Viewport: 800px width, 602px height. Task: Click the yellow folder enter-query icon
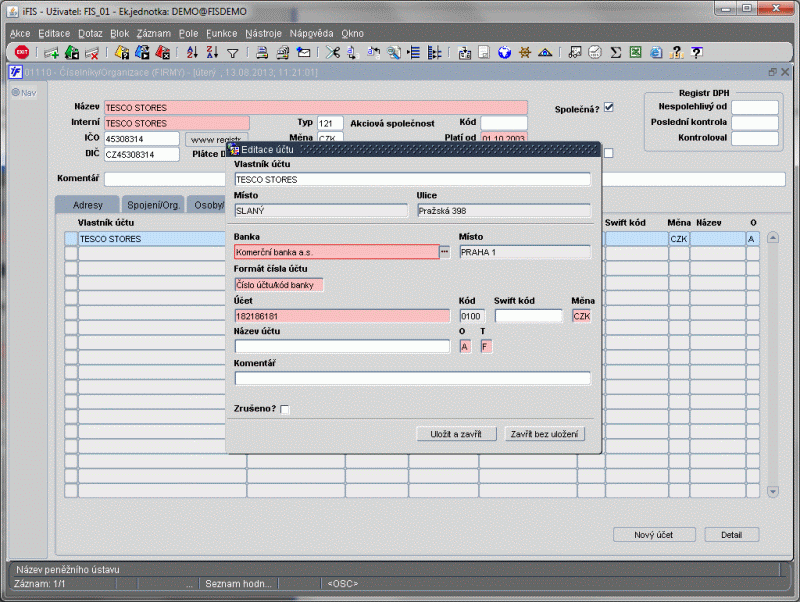[x=122, y=52]
